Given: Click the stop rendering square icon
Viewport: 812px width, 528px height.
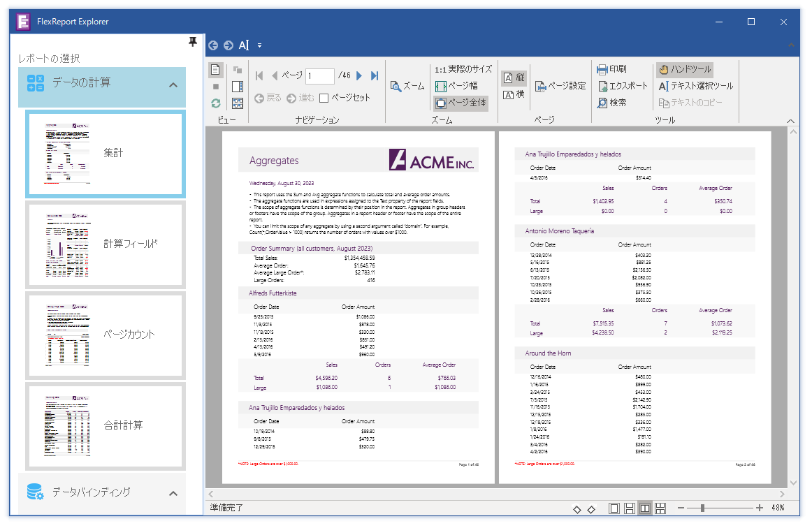Looking at the screenshot, I should (216, 87).
